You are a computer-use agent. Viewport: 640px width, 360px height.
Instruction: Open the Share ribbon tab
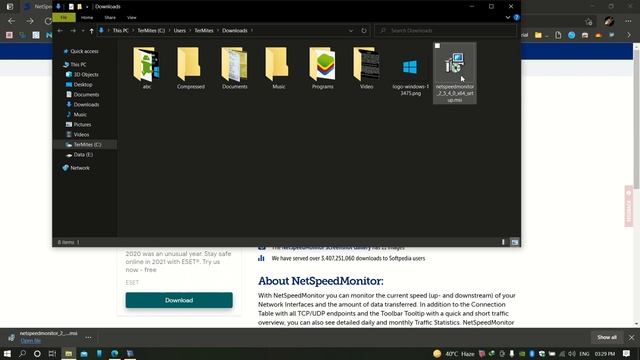tap(110, 18)
